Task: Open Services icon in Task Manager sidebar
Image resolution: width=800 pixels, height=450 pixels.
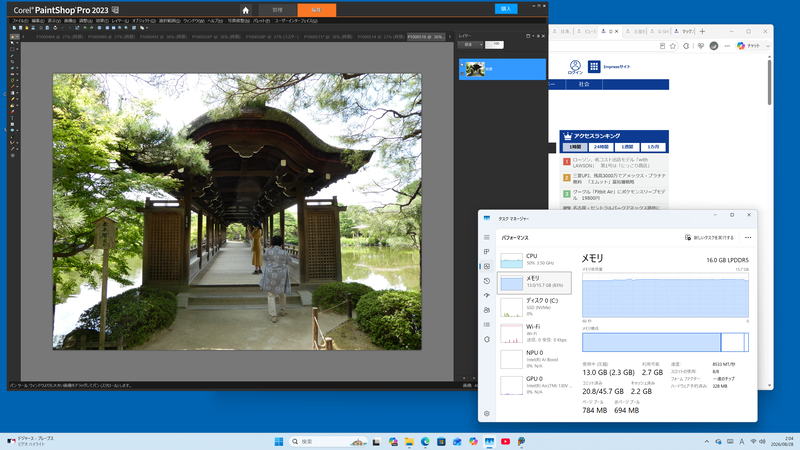Action: (x=487, y=339)
